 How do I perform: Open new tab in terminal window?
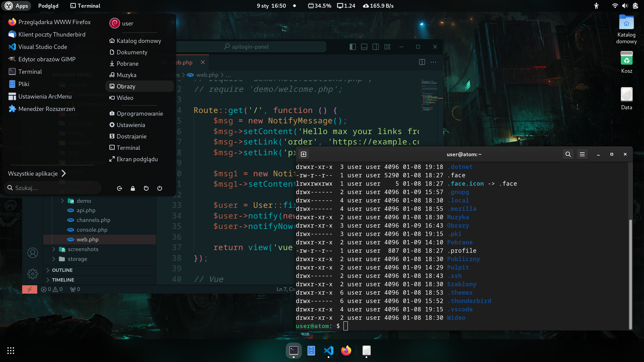(x=304, y=154)
